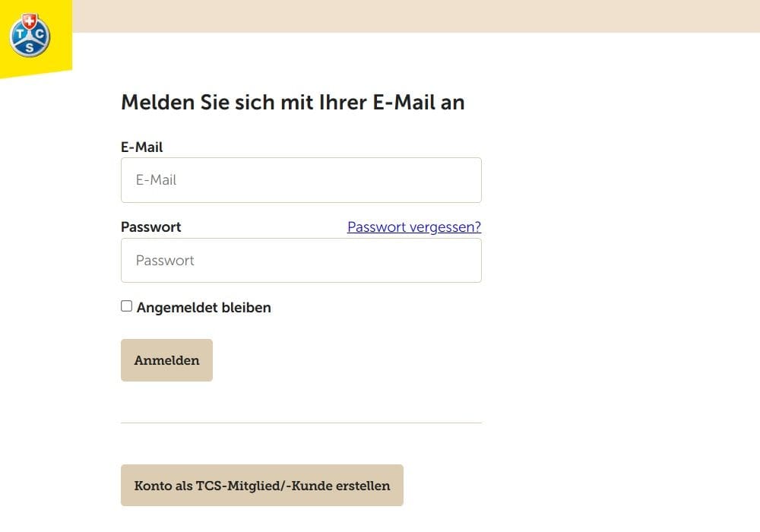Viewport: 760px width, 532px height.
Task: Click the letter T on the logo
Action: 20,34
